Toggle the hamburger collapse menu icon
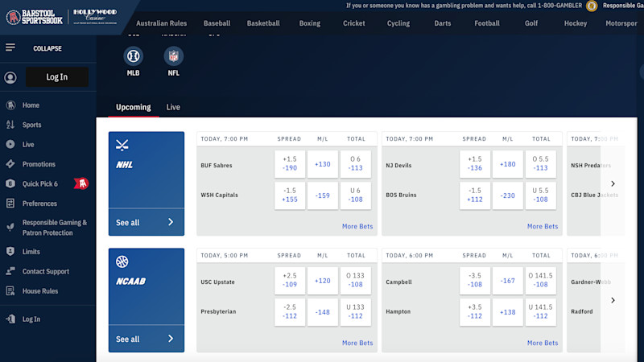Screen dimensions: 644x362 click(10, 47)
